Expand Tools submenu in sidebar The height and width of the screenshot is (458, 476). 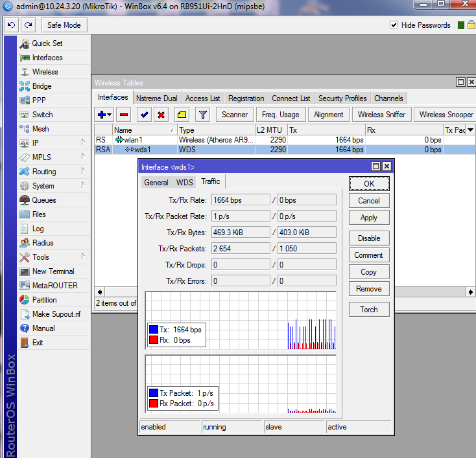pos(83,256)
